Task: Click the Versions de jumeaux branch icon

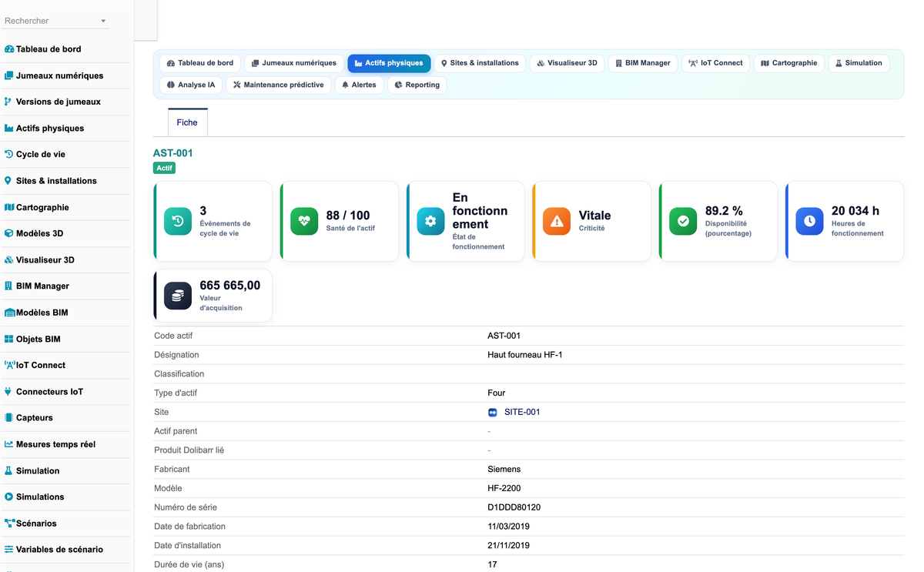Action: pyautogui.click(x=8, y=102)
